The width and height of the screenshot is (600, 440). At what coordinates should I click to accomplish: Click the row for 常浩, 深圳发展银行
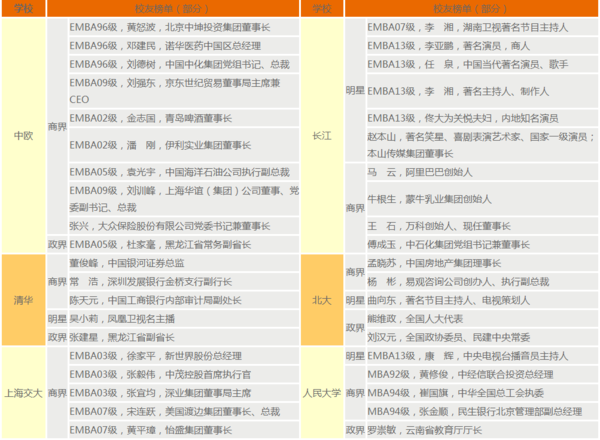pyautogui.click(x=184, y=282)
